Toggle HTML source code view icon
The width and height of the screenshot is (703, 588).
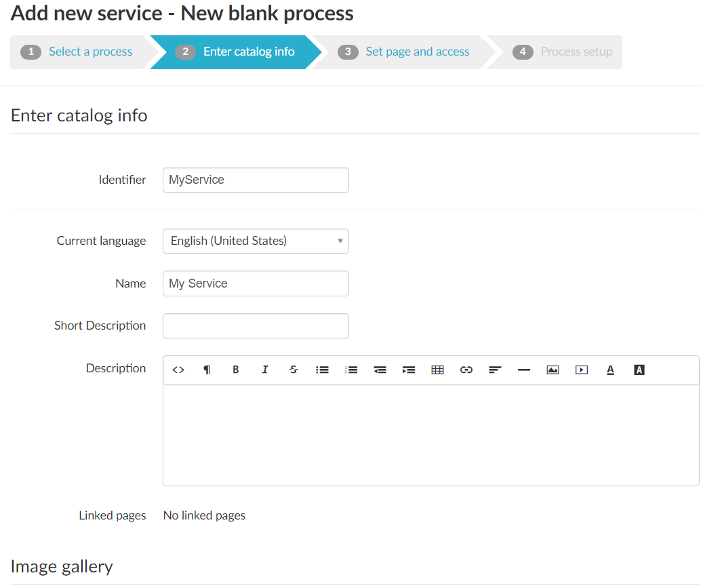(178, 370)
